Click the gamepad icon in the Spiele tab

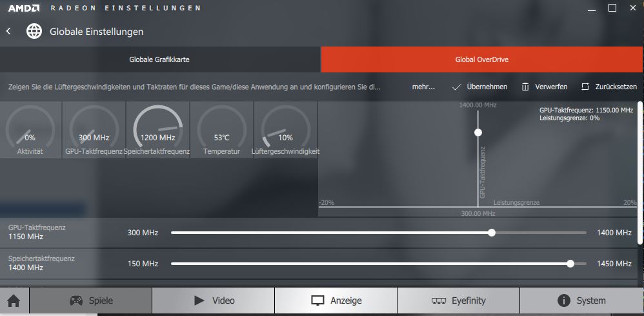point(76,300)
